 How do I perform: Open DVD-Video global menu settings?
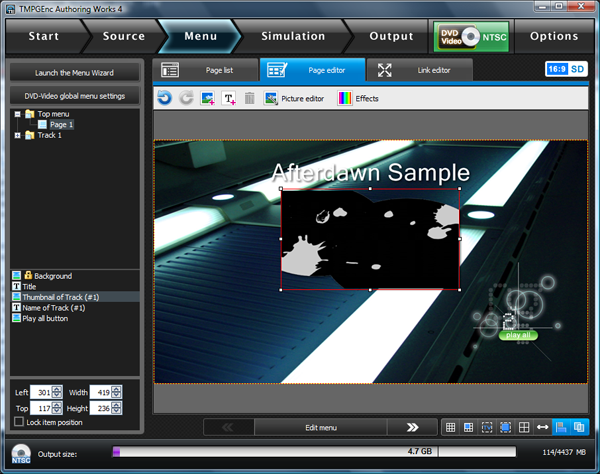pos(75,96)
